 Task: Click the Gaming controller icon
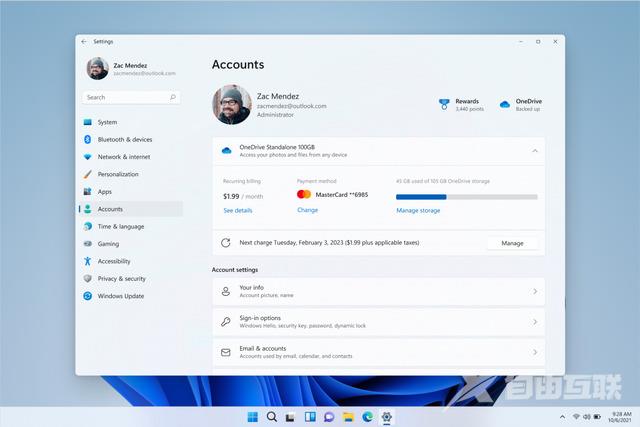(x=87, y=244)
